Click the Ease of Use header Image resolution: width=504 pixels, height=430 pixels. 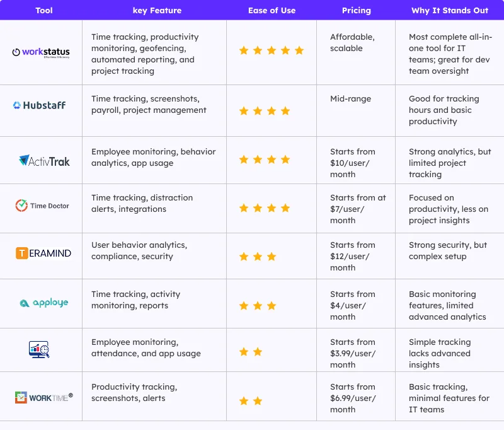272,11
